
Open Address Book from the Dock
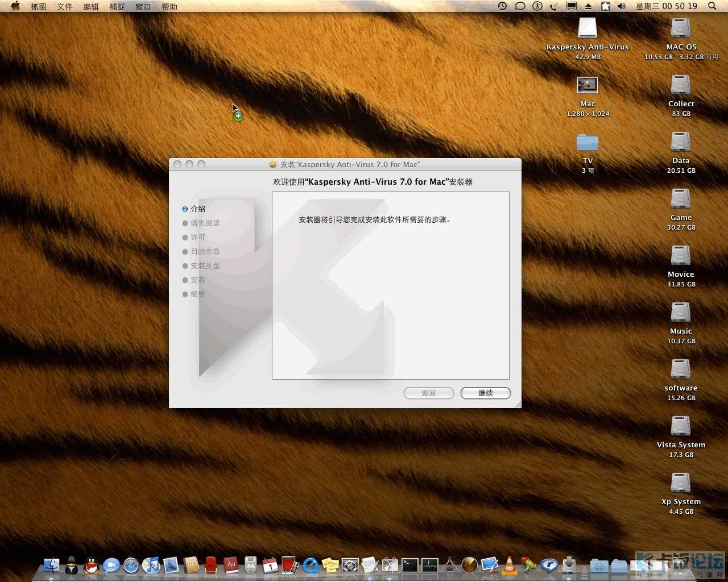click(191, 565)
